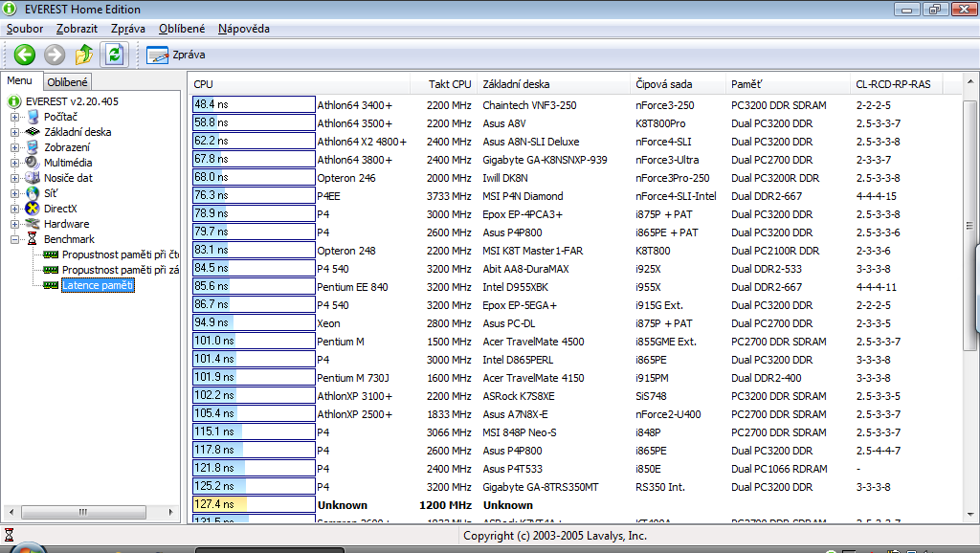Expand the Multimédia tree node
This screenshot has width=980, height=553.
[14, 163]
